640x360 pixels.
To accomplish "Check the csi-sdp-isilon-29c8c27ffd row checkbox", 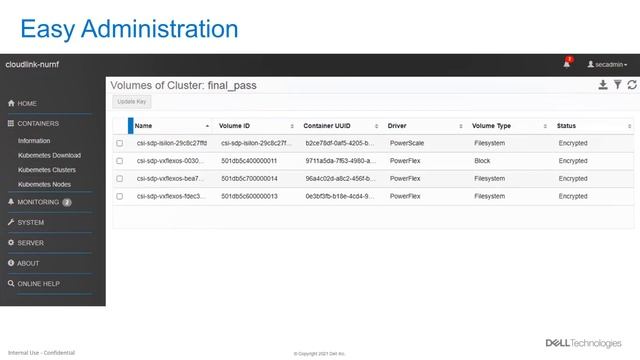I will pyautogui.click(x=120, y=143).
